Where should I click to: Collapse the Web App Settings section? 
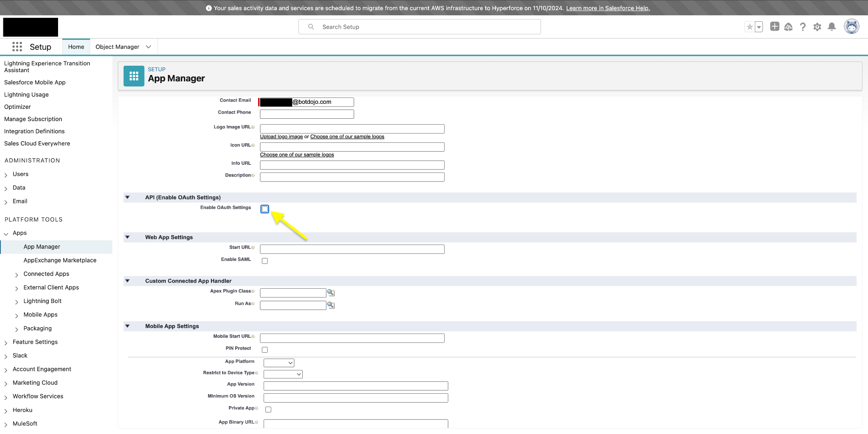pyautogui.click(x=127, y=237)
